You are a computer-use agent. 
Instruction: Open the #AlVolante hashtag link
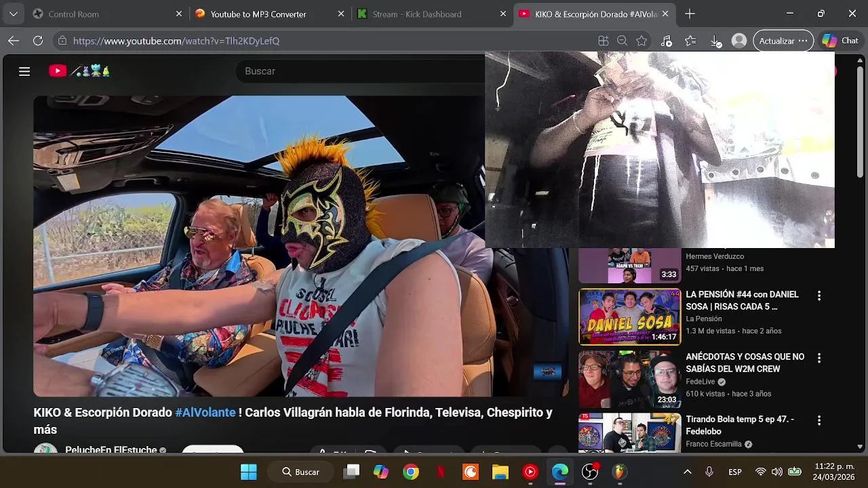[x=205, y=412]
